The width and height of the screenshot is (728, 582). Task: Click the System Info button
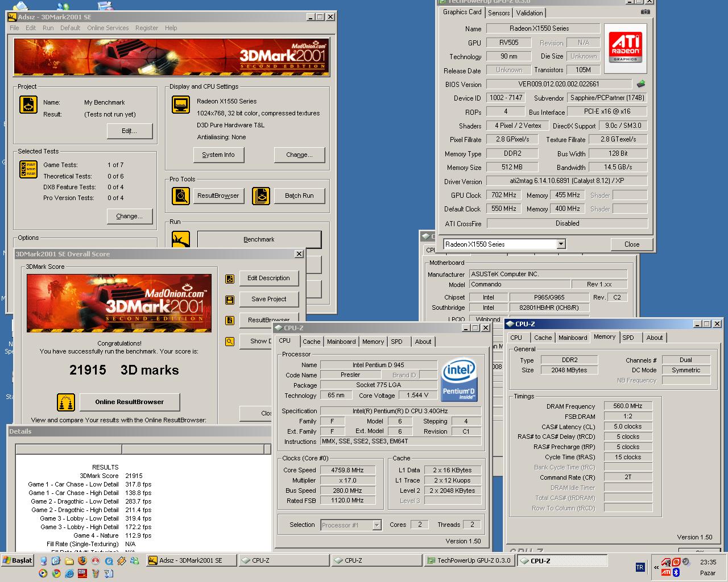click(x=218, y=155)
